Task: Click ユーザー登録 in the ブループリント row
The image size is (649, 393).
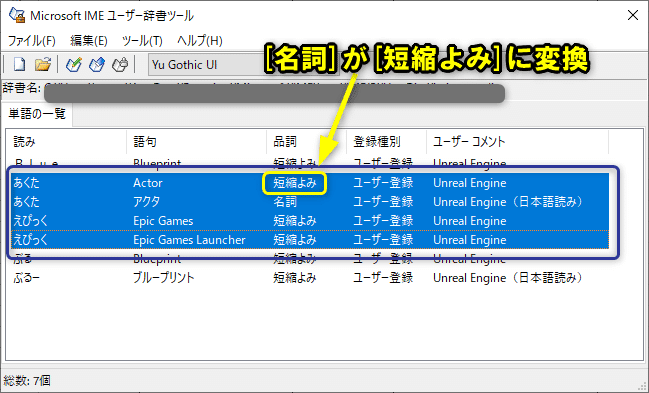Action: pyautogui.click(x=383, y=277)
